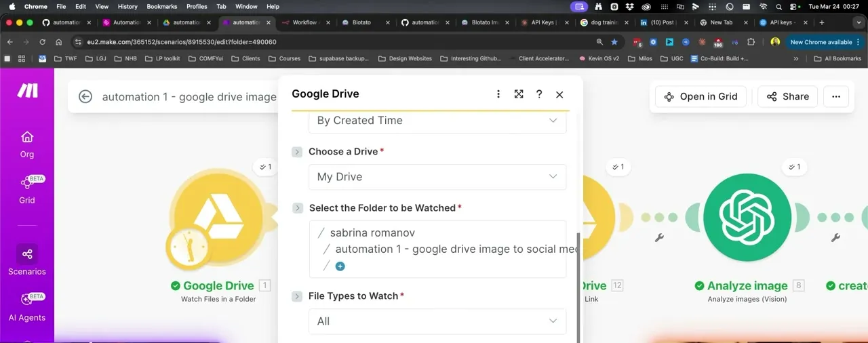Show more bookmarks with the chevron
868x343 pixels.
[796, 58]
